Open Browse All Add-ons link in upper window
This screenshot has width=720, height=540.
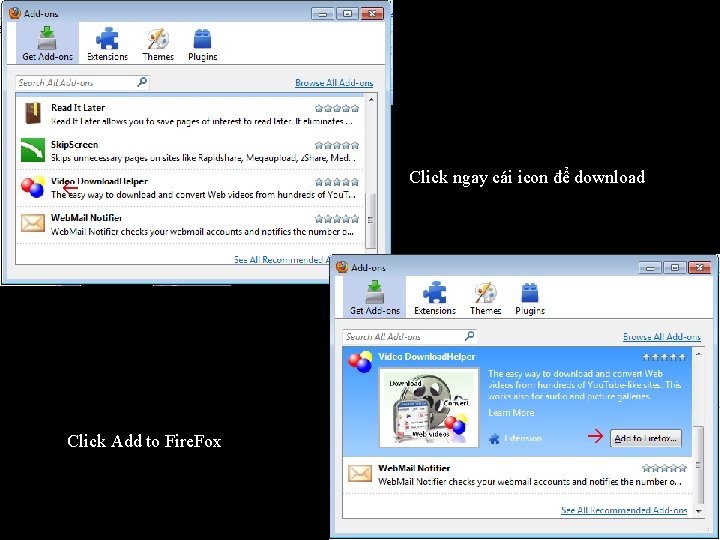pos(334,83)
